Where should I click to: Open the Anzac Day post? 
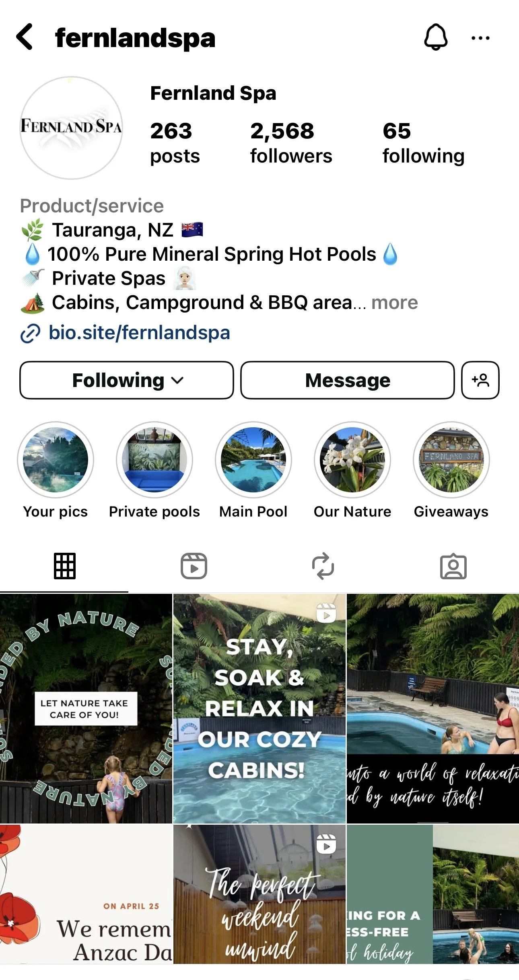pyautogui.click(x=86, y=894)
